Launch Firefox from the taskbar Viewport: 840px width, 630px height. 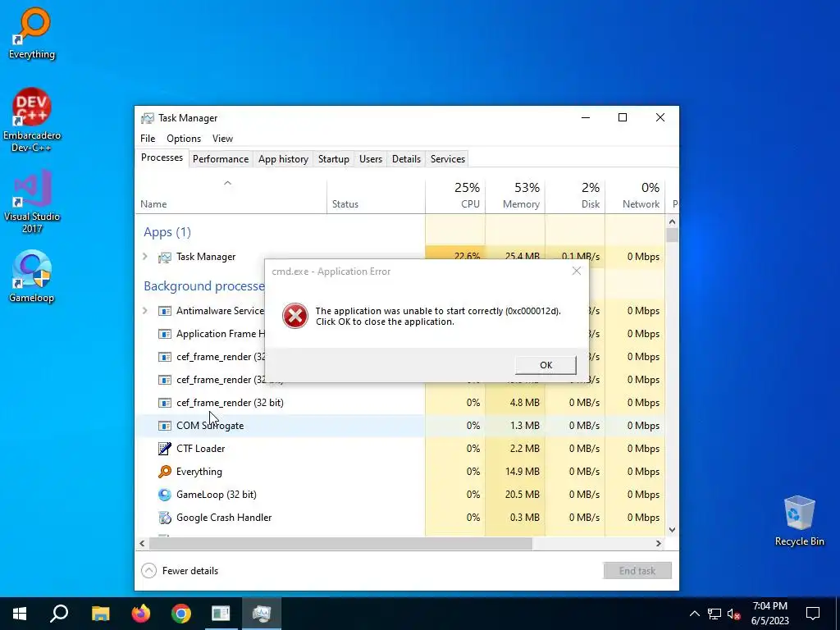(141, 614)
